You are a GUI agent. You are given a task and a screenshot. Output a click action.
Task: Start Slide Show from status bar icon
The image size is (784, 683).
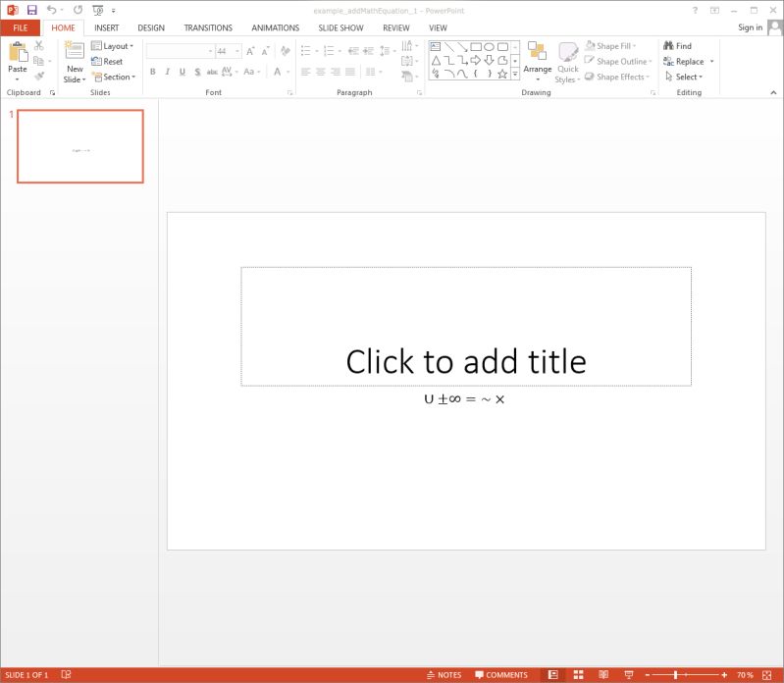tap(629, 674)
